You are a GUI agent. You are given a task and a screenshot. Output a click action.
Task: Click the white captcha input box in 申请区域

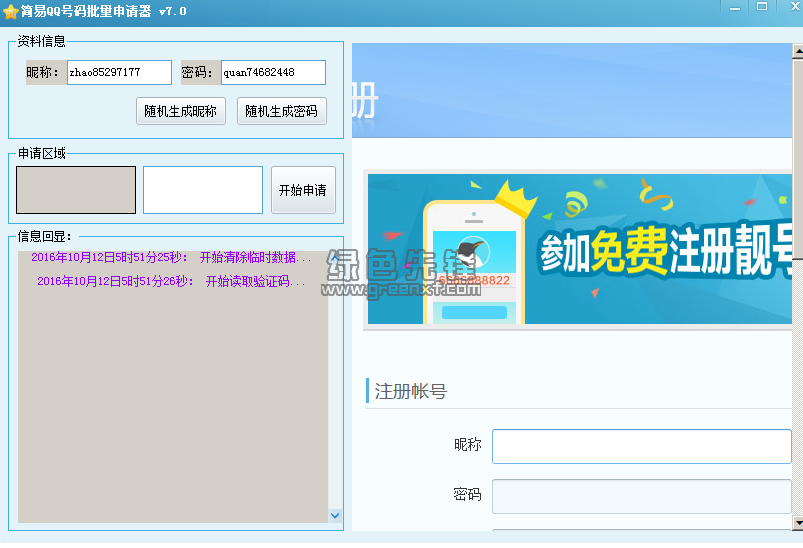(203, 190)
